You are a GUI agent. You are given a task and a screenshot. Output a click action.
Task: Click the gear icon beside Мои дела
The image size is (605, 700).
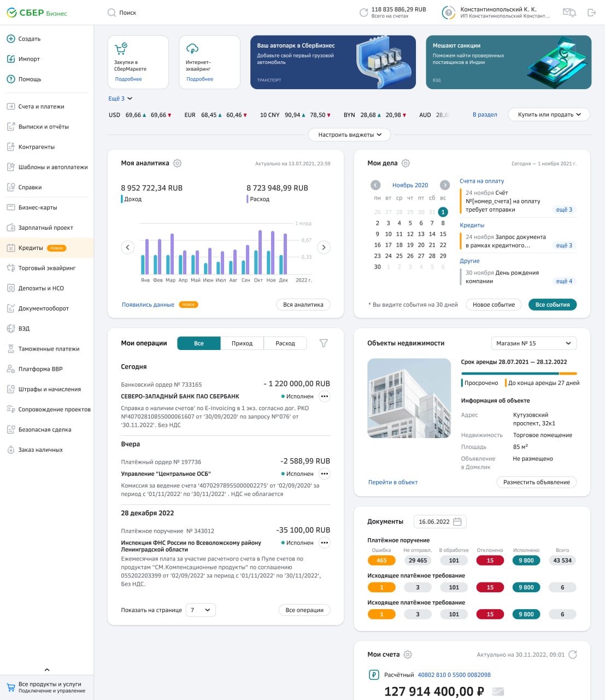[x=406, y=163]
